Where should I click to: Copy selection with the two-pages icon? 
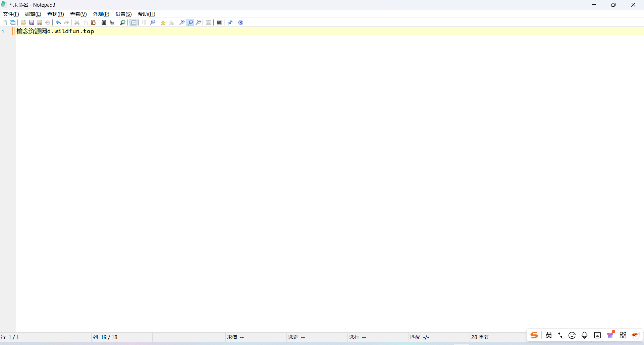(x=85, y=22)
